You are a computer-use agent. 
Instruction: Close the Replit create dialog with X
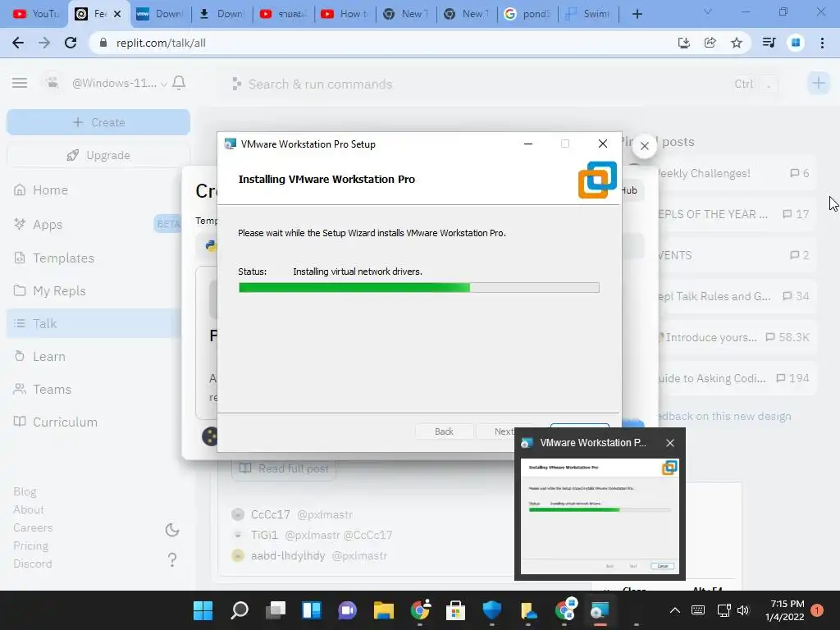tap(645, 146)
